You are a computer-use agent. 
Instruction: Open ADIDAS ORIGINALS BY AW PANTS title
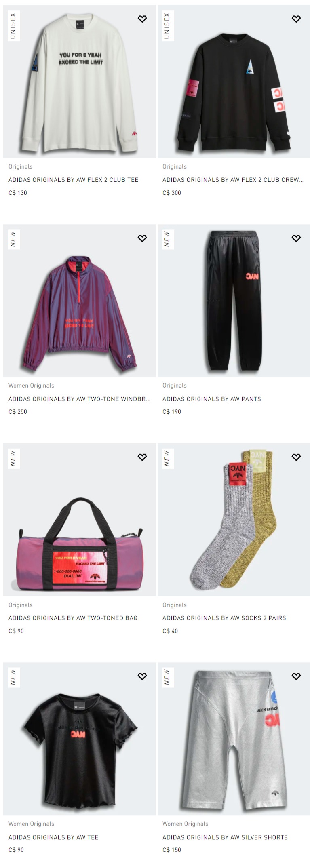(x=212, y=399)
